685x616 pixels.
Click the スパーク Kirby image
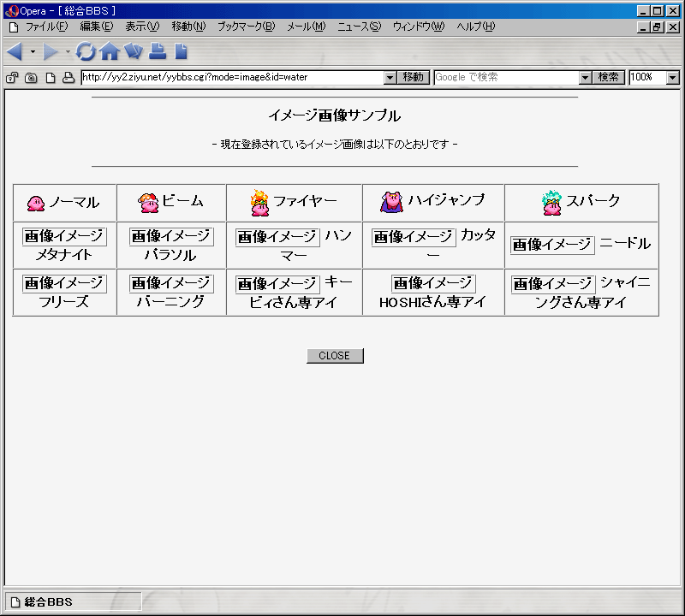551,203
